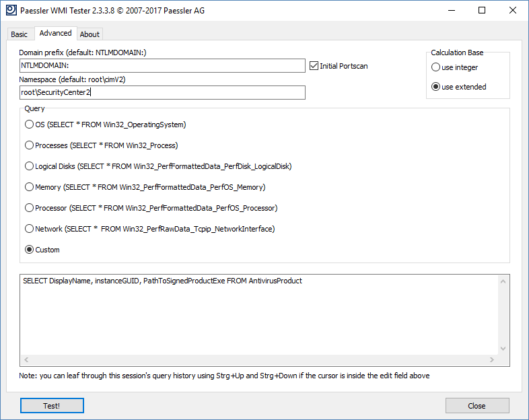Screen dimensions: 529x420
Task: Click the Domain prefix input field
Action: click(x=162, y=65)
